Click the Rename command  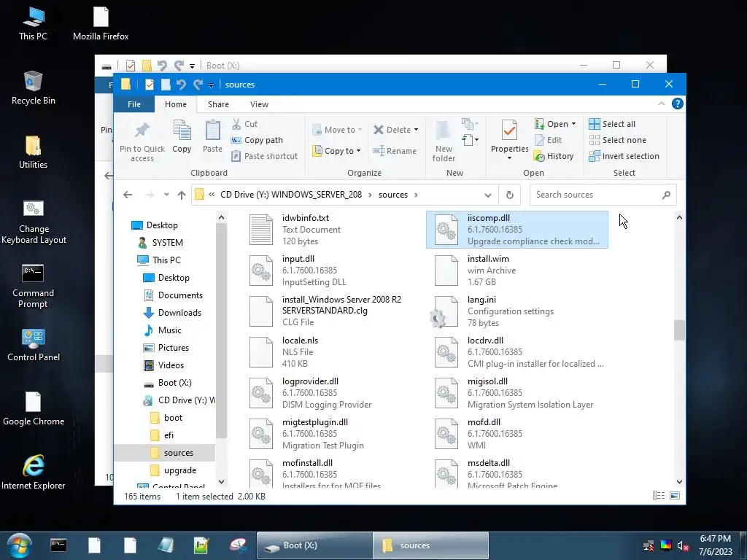[395, 151]
